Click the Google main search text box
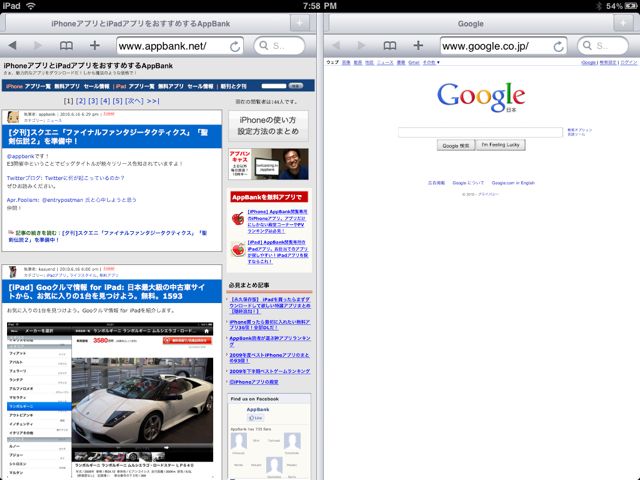This screenshot has height=480, width=640. point(480,132)
